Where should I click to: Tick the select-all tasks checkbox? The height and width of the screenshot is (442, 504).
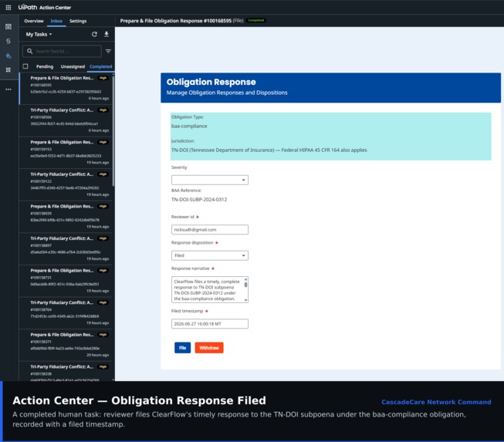[25, 66]
